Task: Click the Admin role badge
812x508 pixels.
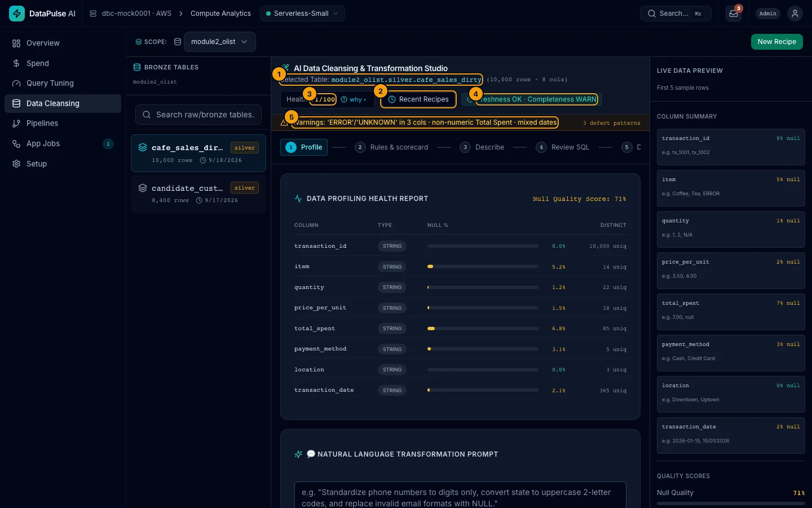Action: click(x=767, y=14)
